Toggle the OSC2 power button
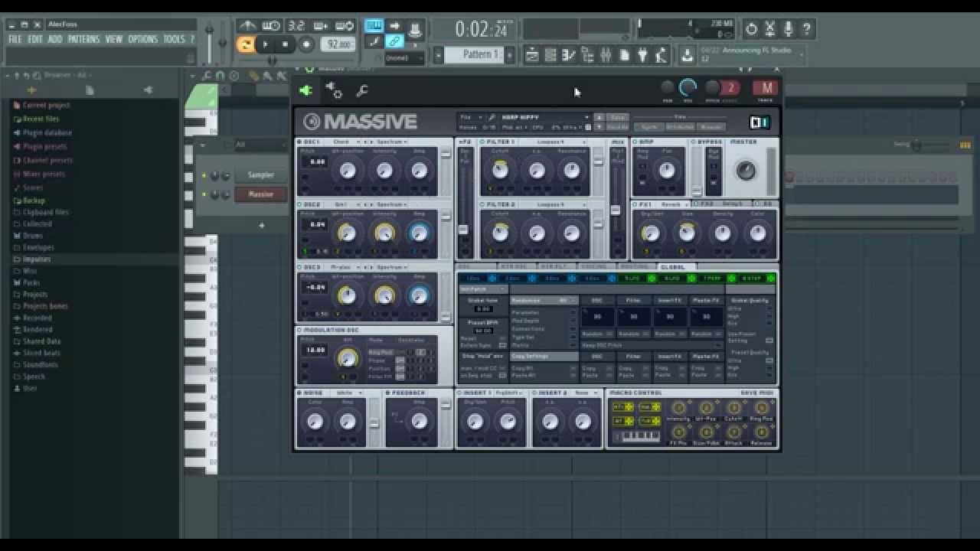 (x=299, y=205)
